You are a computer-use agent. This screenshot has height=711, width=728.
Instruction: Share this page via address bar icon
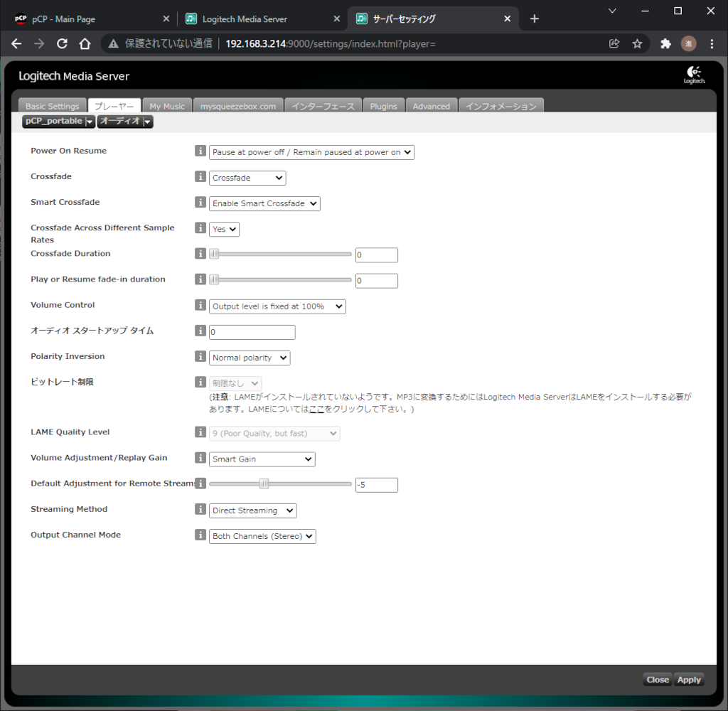point(614,43)
